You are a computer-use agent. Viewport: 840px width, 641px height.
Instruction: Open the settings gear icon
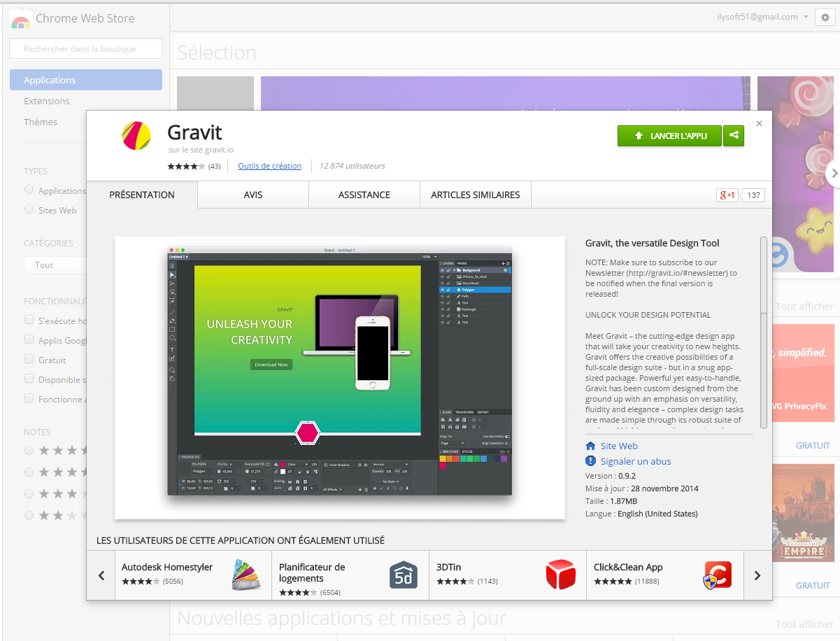tap(826, 17)
